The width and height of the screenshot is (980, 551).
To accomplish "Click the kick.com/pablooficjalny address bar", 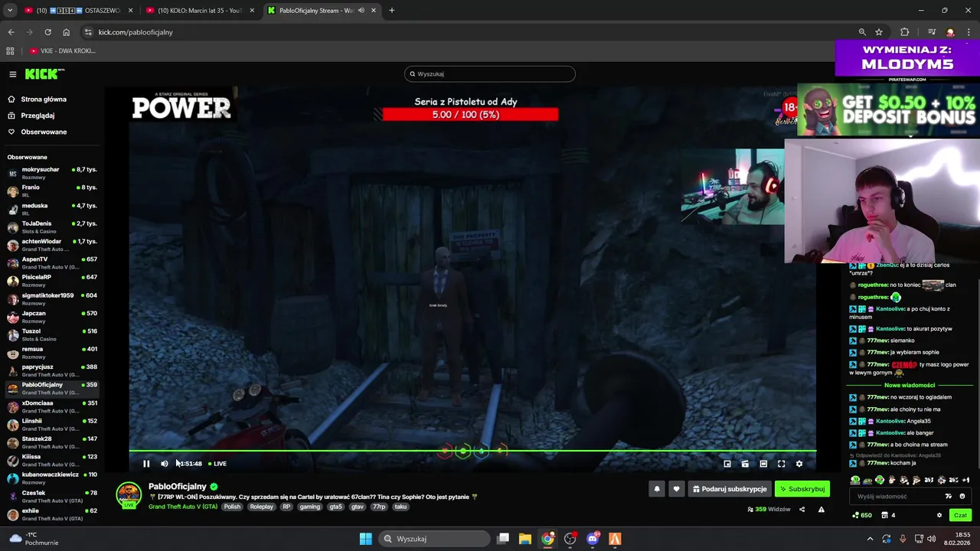I will (467, 32).
